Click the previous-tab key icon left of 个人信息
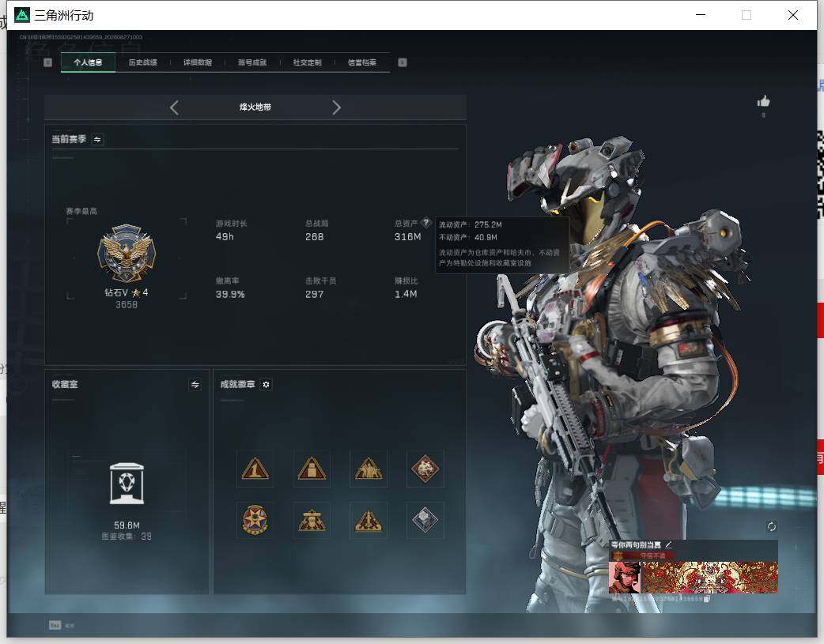This screenshot has height=644, width=824. point(47,62)
